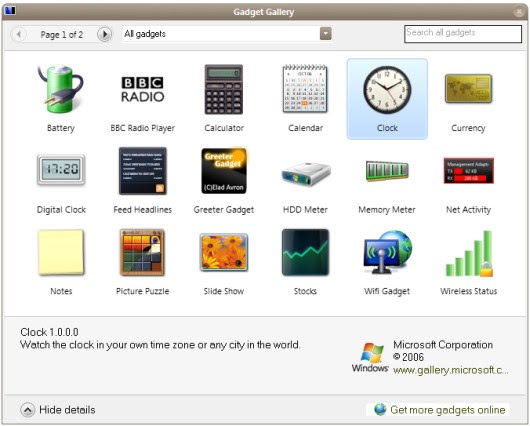Click the Memory Meter label text
This screenshot has height=426, width=530.
pyautogui.click(x=387, y=210)
